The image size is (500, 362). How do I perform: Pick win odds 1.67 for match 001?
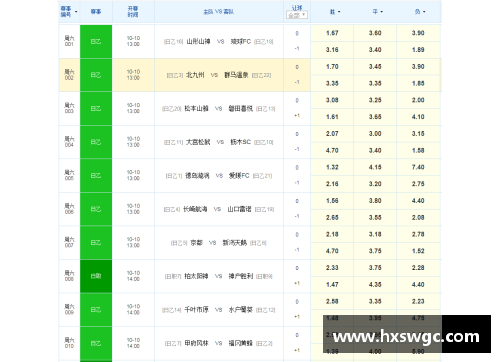(x=332, y=33)
